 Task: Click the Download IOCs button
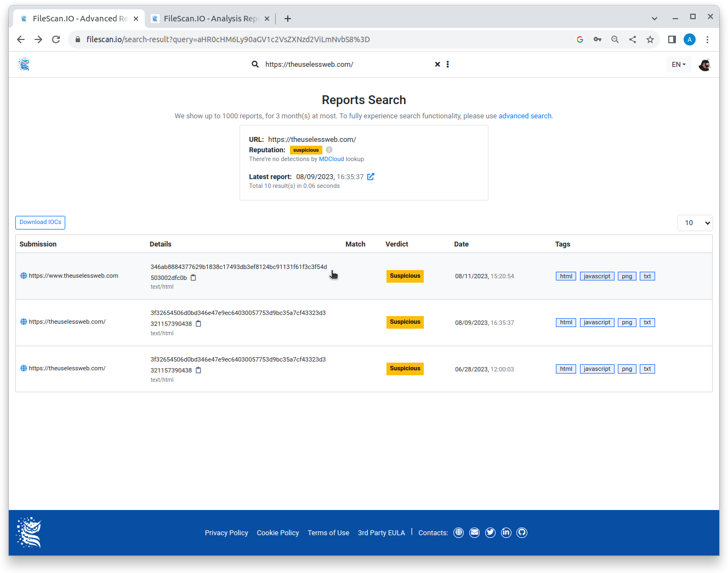tap(41, 222)
